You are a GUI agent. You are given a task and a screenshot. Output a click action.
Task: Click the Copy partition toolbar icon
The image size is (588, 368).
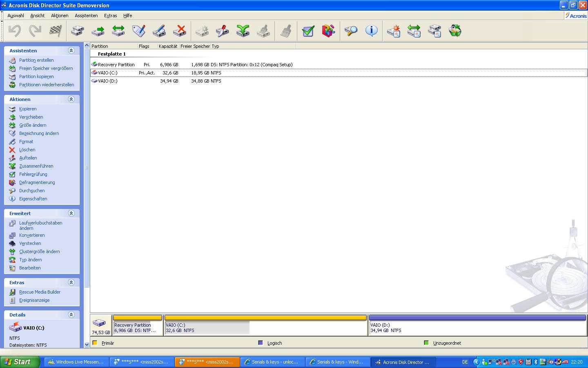[x=78, y=31]
